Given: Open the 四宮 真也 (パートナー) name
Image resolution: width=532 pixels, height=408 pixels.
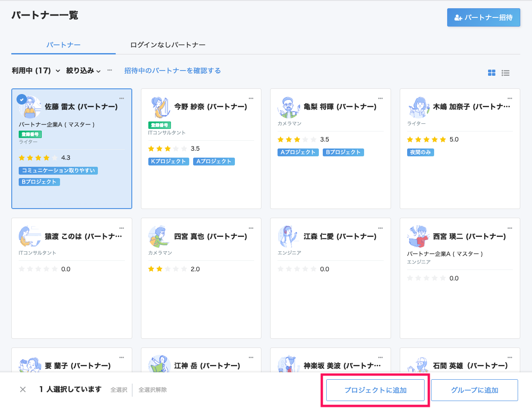Looking at the screenshot, I should [211, 236].
